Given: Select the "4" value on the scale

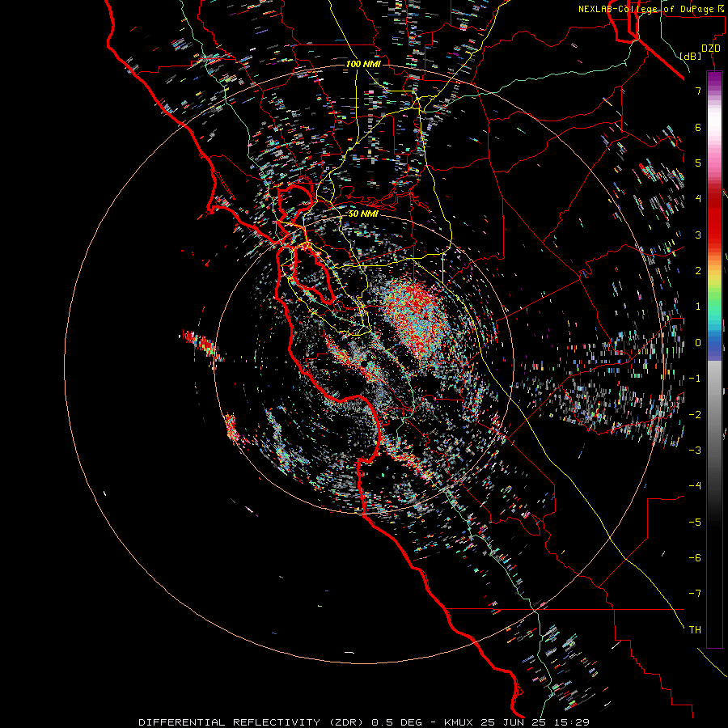Looking at the screenshot, I should point(698,199).
